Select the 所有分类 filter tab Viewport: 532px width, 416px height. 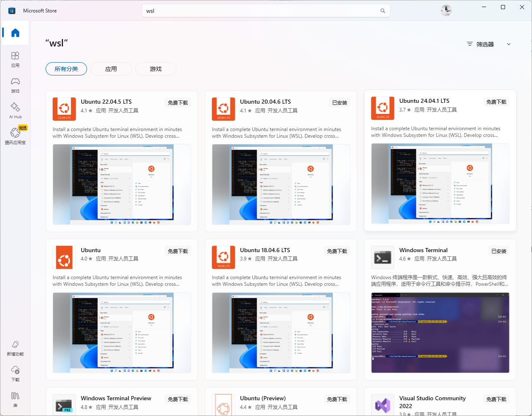[66, 69]
